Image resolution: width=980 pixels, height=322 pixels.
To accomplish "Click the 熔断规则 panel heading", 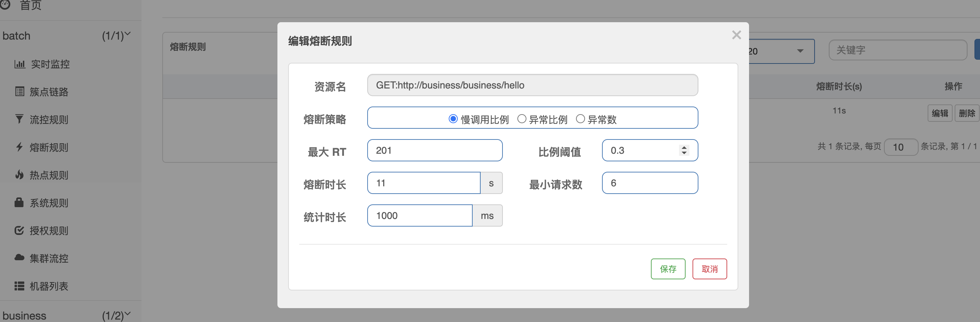I will coord(188,47).
